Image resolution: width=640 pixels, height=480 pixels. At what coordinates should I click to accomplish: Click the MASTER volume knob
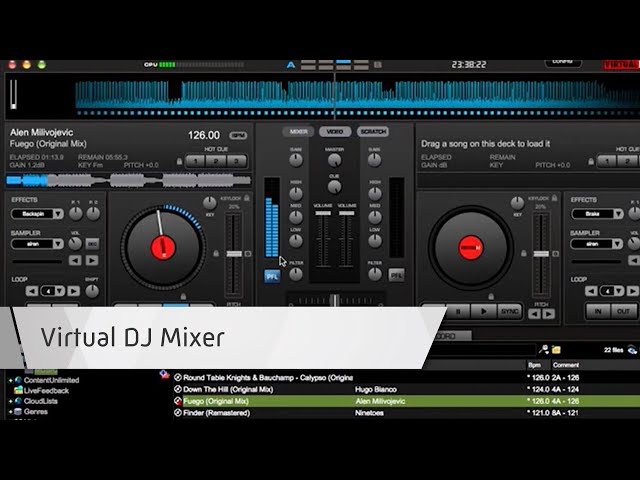pos(334,160)
